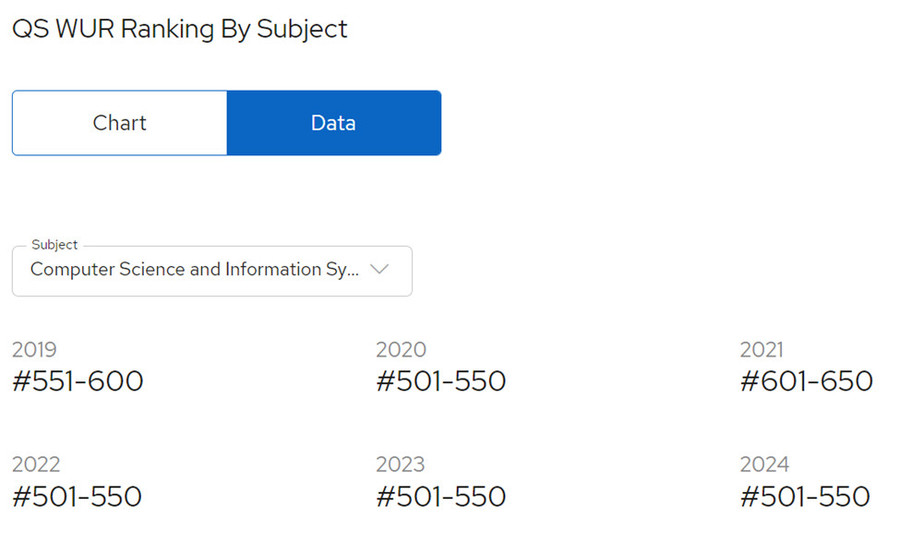This screenshot has height=533, width=900.
Task: Switch to the Chart tab
Action: (120, 123)
